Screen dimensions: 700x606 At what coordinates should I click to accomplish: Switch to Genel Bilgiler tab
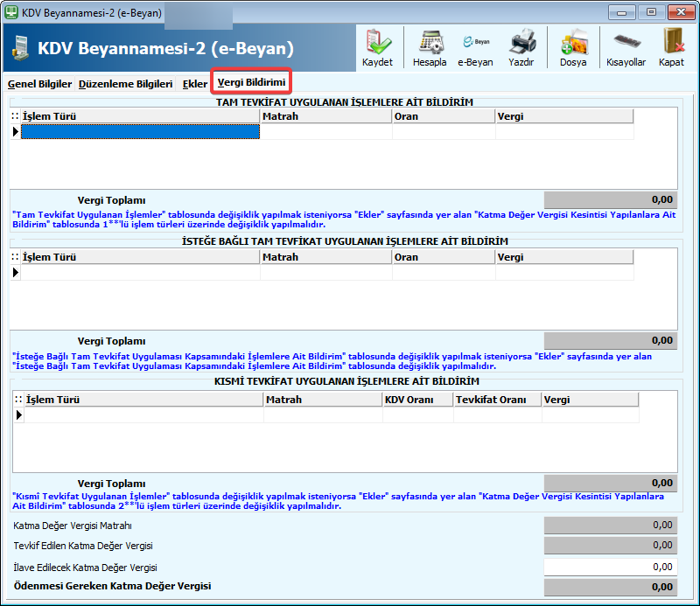click(x=39, y=84)
